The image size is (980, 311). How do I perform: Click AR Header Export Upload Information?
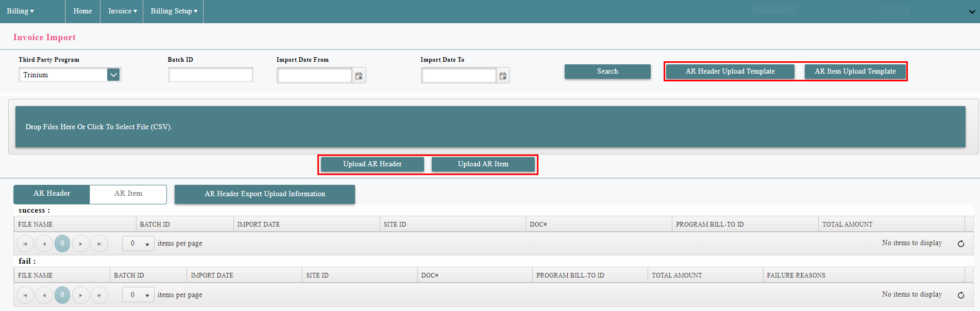tap(265, 194)
